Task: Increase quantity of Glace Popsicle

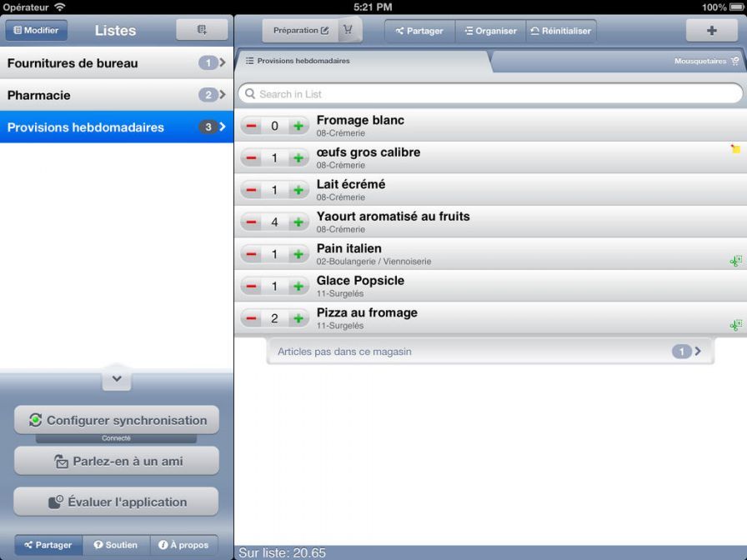Action: click(x=298, y=287)
